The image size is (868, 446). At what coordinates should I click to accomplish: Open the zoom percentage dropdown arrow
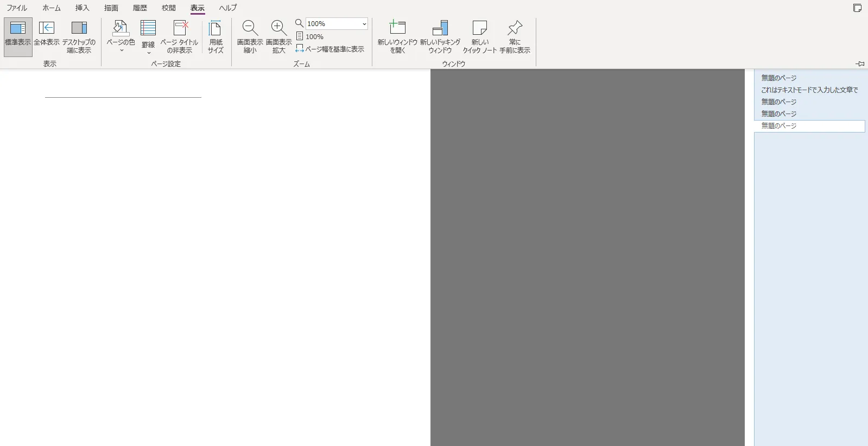pyautogui.click(x=364, y=24)
